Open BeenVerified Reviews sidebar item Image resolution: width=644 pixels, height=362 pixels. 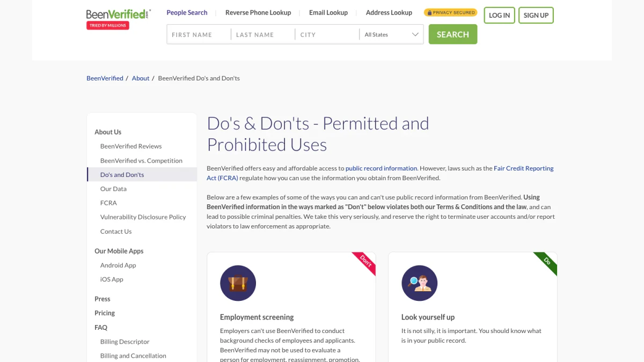tap(131, 146)
